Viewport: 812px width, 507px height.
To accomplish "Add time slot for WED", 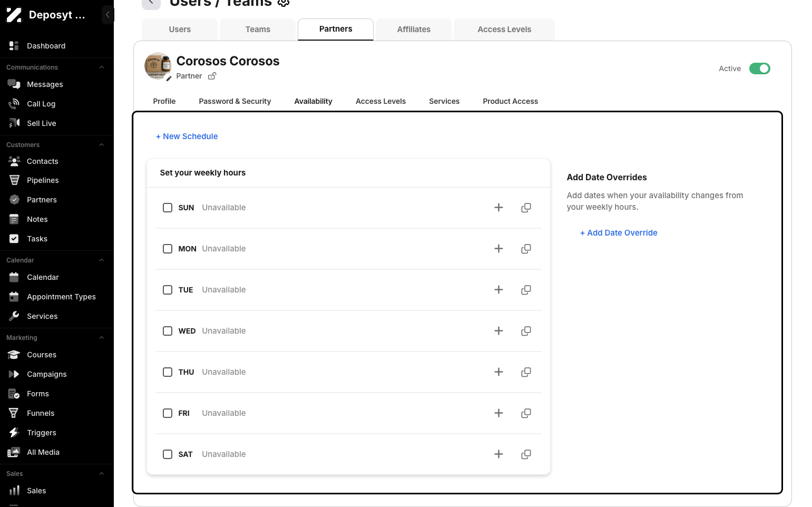I will click(x=498, y=331).
